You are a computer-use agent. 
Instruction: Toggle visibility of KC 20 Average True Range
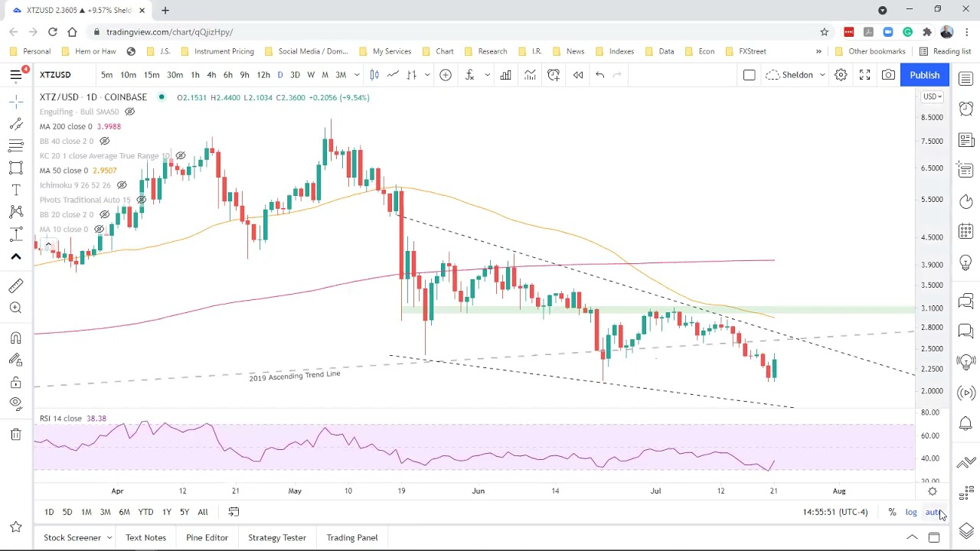point(181,155)
